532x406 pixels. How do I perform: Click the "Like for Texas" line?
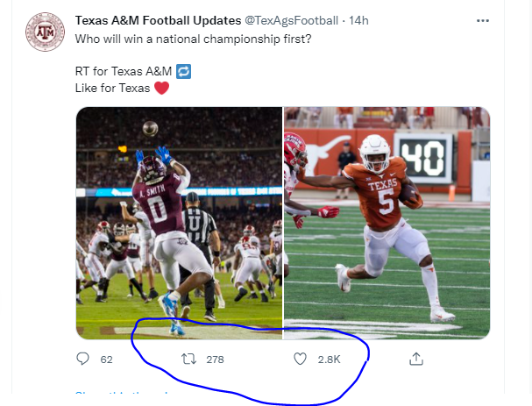[x=112, y=88]
